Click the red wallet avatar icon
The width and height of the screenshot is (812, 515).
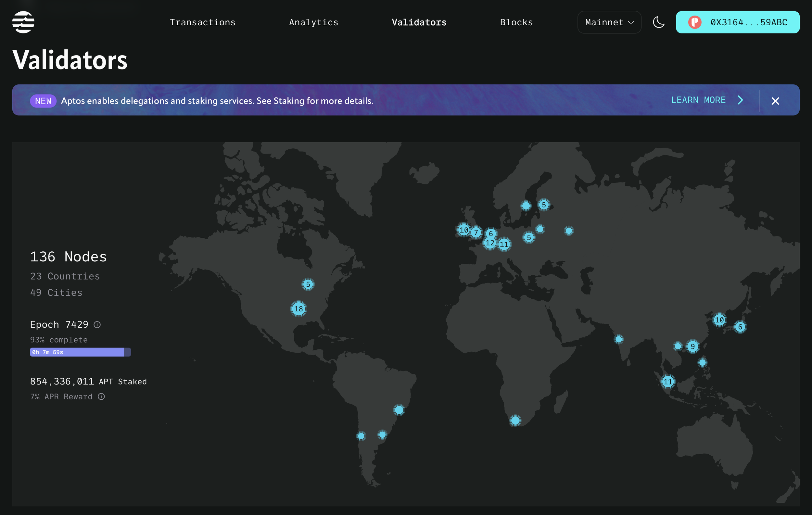click(x=694, y=22)
